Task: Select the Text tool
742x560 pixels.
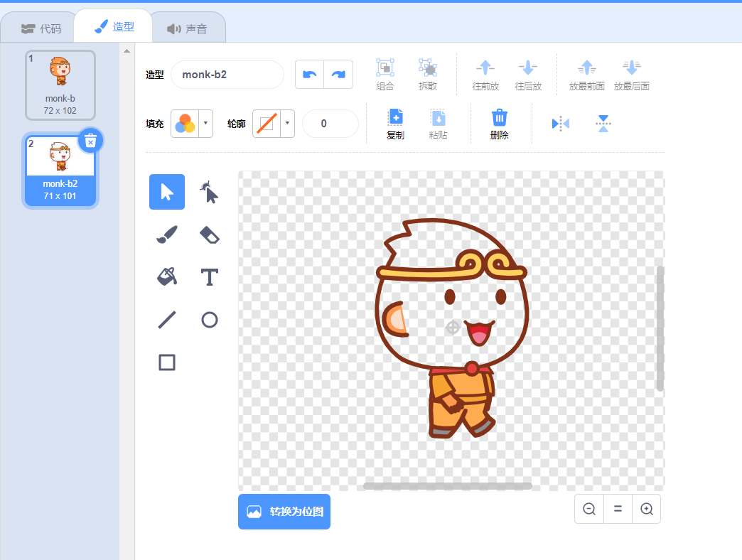Action: point(209,277)
